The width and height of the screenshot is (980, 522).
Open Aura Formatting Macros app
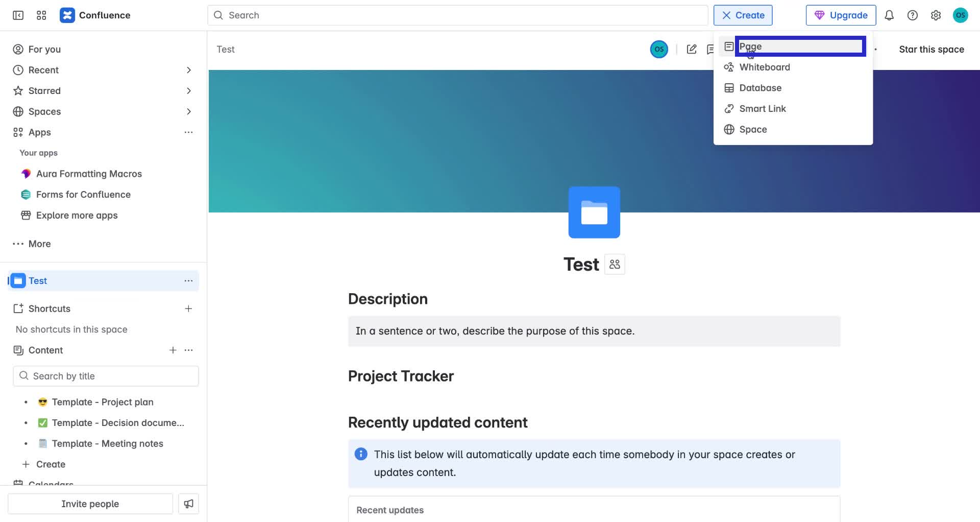[89, 174]
